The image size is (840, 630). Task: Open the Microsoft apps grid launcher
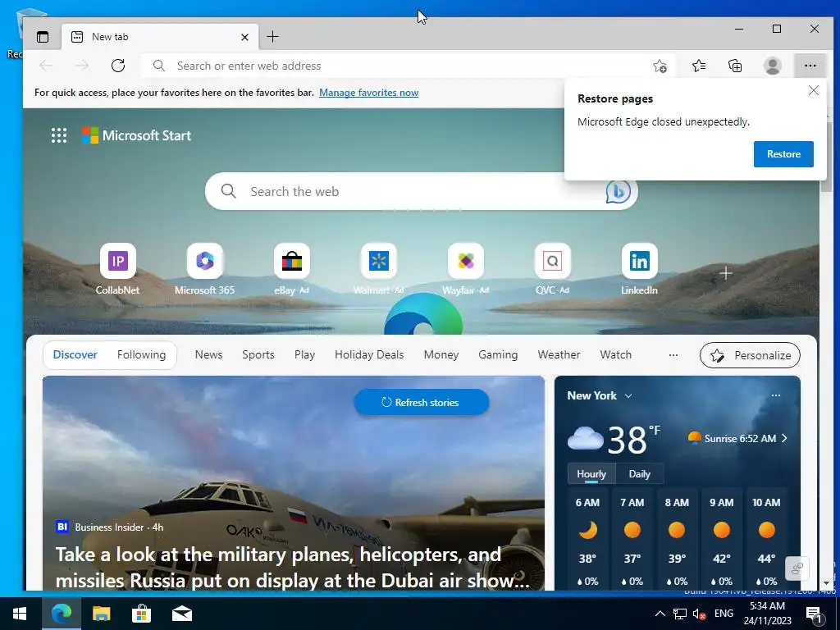pyautogui.click(x=59, y=135)
